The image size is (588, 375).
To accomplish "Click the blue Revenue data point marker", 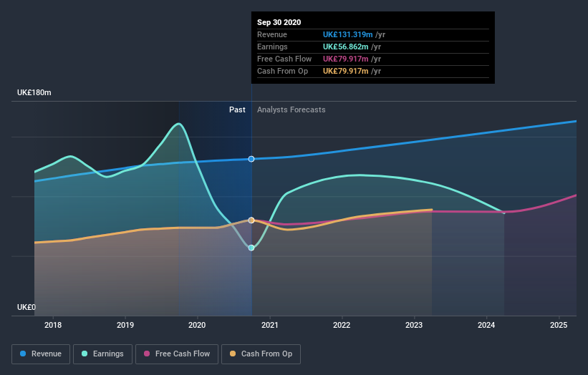I will tap(251, 159).
